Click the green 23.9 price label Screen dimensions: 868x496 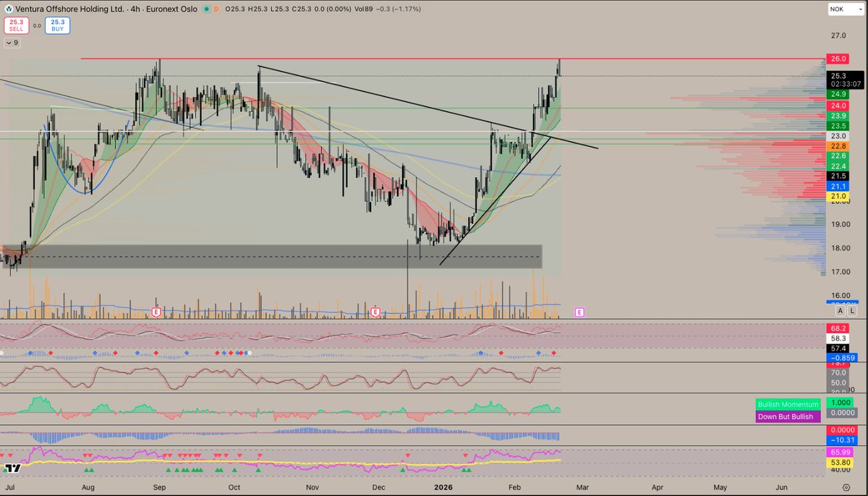coord(838,116)
